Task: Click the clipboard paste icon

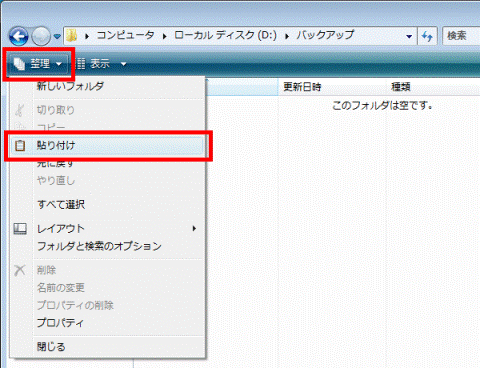Action: pyautogui.click(x=20, y=146)
